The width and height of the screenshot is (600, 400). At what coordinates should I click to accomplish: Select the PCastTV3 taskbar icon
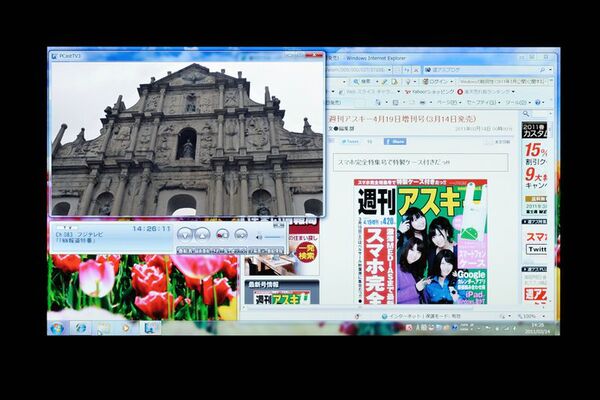(x=150, y=328)
